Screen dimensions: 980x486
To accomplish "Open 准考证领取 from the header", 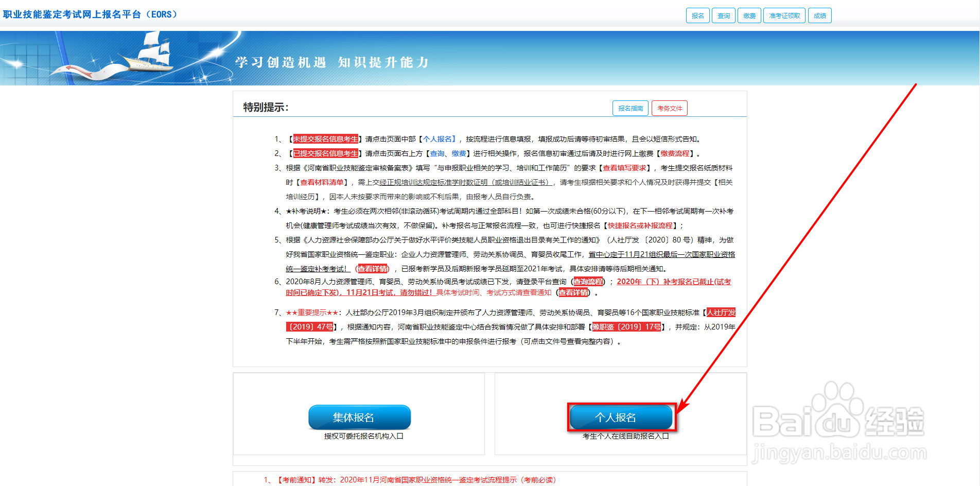I will click(x=783, y=15).
